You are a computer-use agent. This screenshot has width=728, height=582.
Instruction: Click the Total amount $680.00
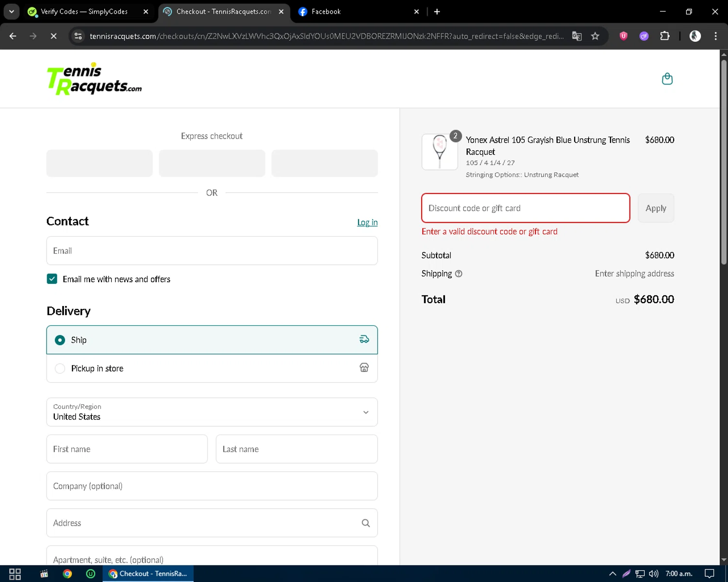click(654, 299)
